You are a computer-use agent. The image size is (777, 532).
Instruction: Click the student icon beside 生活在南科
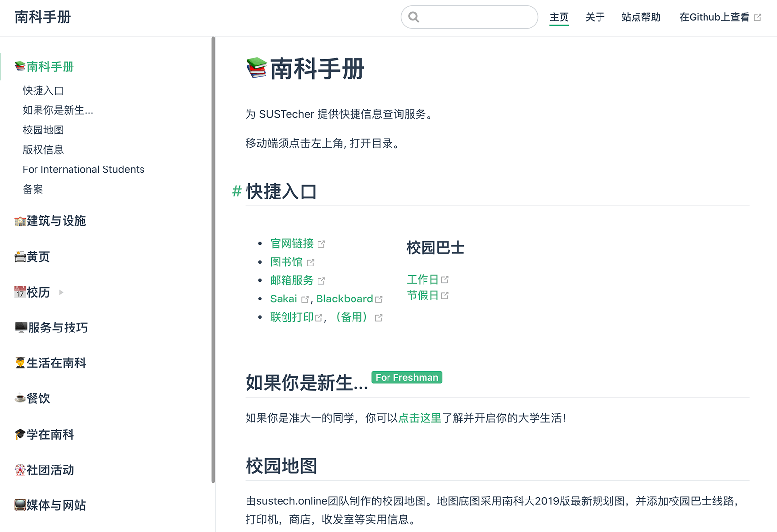20,363
